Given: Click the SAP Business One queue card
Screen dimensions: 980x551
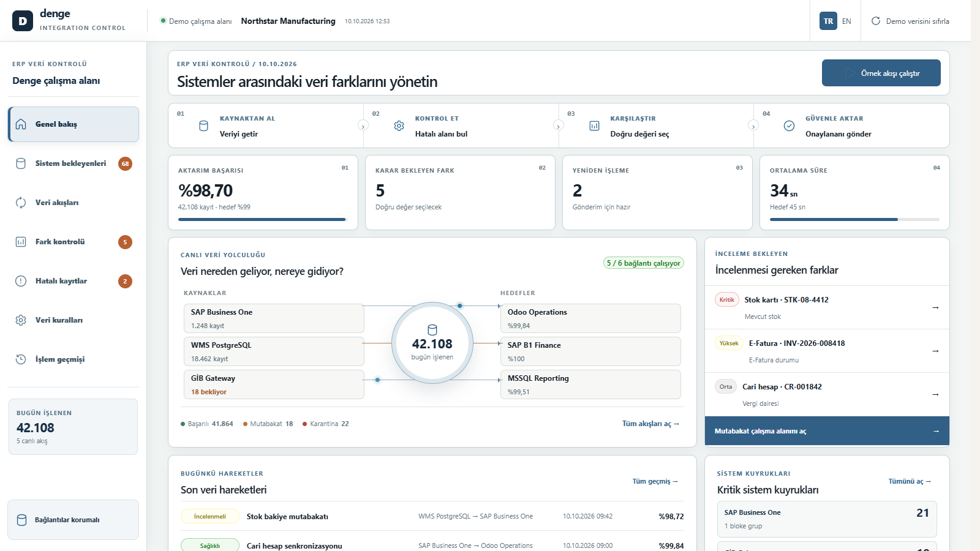Looking at the screenshot, I should click(827, 519).
